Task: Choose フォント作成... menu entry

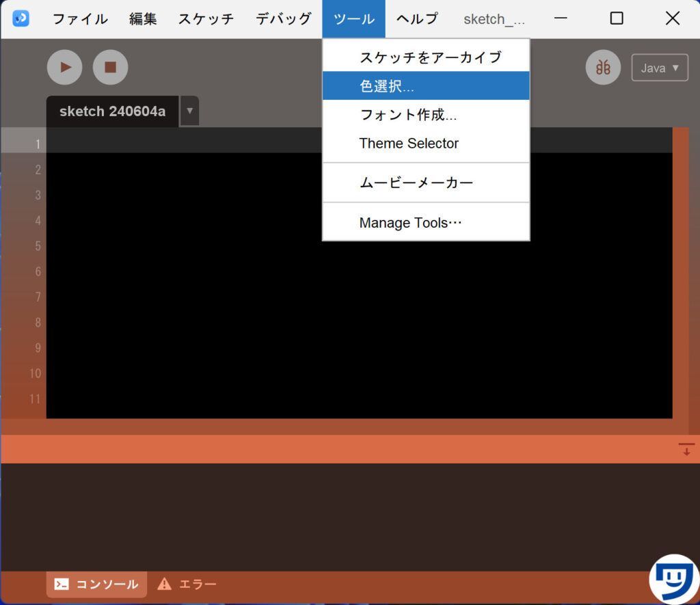Action: point(426,115)
